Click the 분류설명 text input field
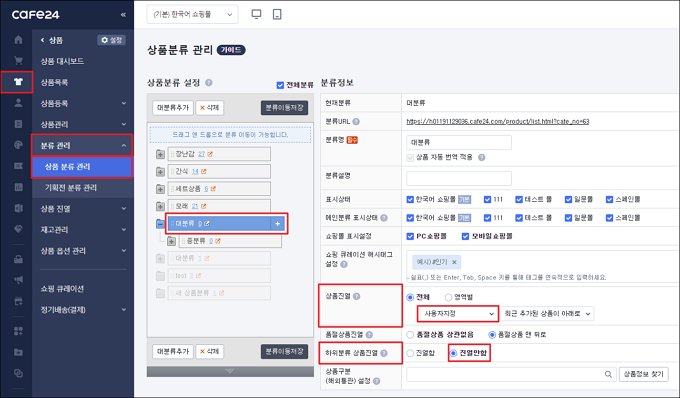Viewport: 680px width, 398px height. pos(459,178)
